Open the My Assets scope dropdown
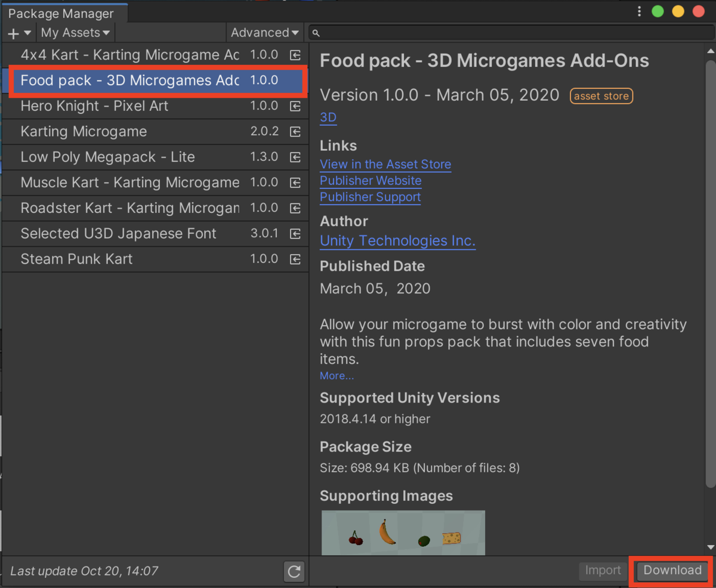 pyautogui.click(x=75, y=33)
